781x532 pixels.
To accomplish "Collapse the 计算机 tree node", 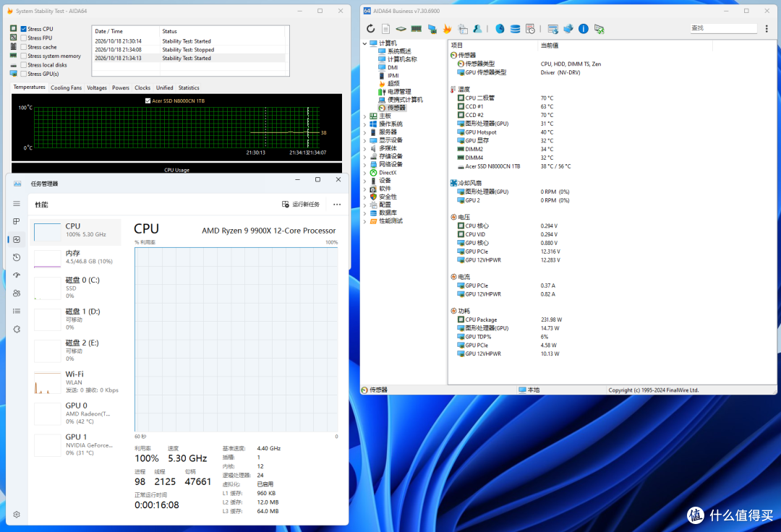I will pyautogui.click(x=364, y=43).
